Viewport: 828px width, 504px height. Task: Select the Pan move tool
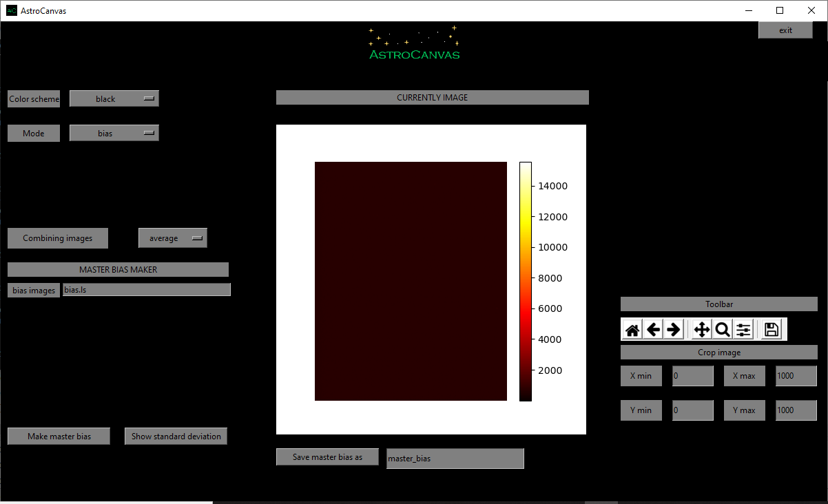(x=701, y=330)
